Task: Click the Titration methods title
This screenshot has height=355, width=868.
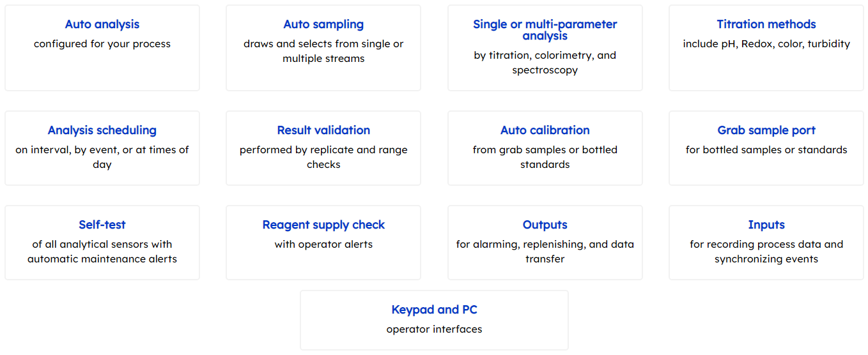Action: [x=766, y=24]
